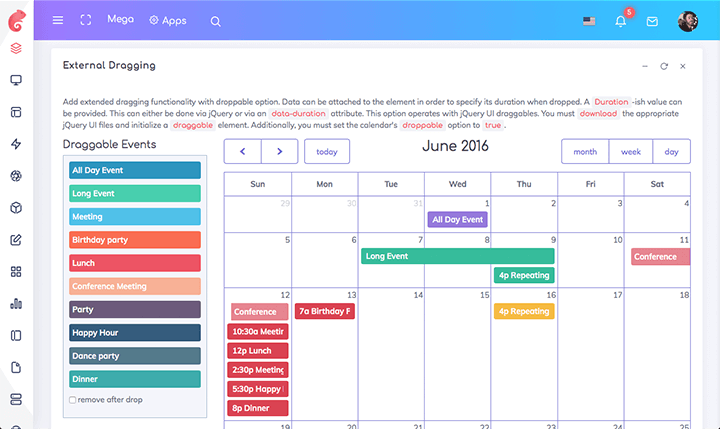
Task: Select the orange Birthday party draggable event
Action: [x=135, y=240]
